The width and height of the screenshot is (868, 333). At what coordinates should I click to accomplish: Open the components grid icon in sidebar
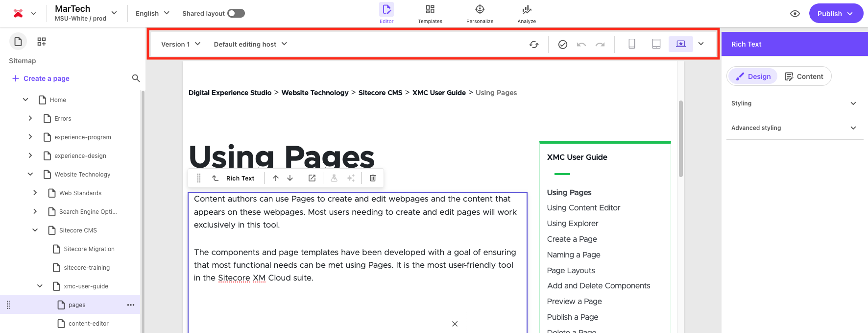click(42, 42)
